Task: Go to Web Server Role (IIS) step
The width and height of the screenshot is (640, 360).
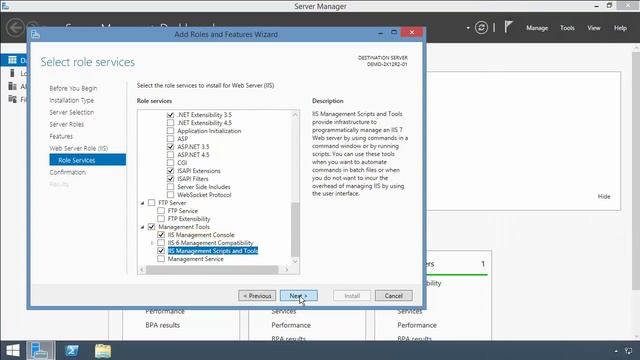Action: (78, 148)
